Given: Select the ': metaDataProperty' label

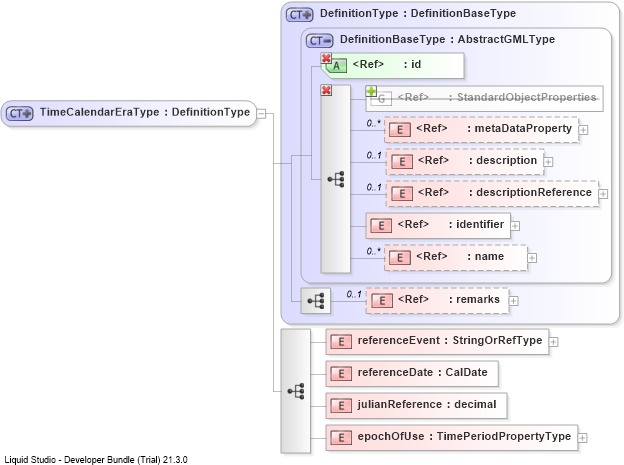Looking at the screenshot, I should pos(519,129).
